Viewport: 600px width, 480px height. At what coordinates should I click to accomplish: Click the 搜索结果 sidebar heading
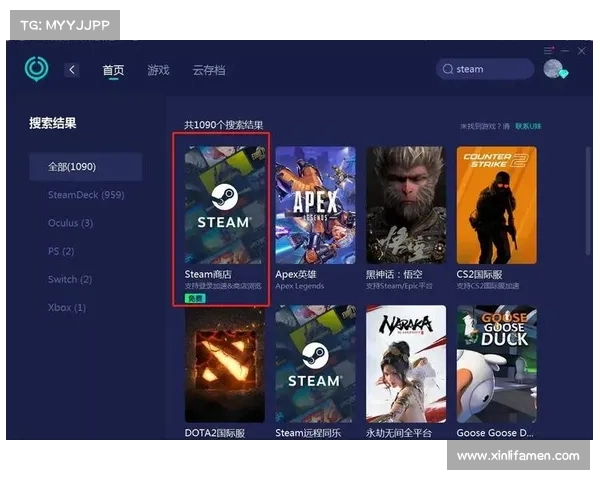(53, 123)
